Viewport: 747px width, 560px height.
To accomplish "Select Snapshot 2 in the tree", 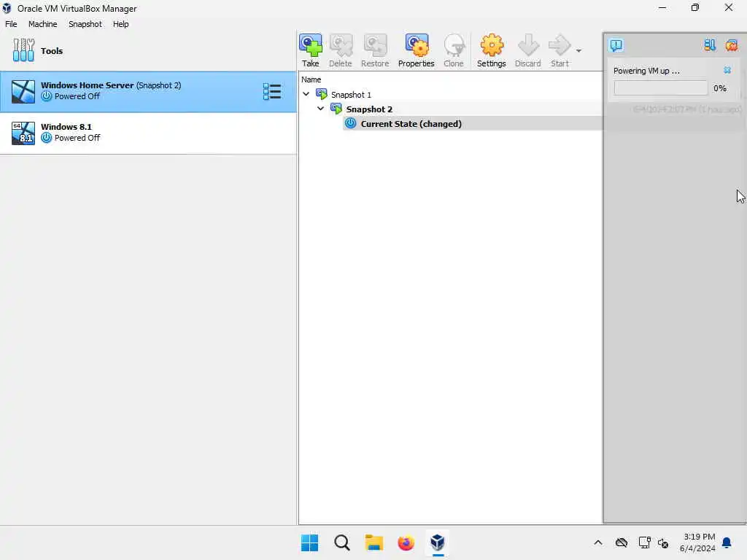I will point(369,109).
